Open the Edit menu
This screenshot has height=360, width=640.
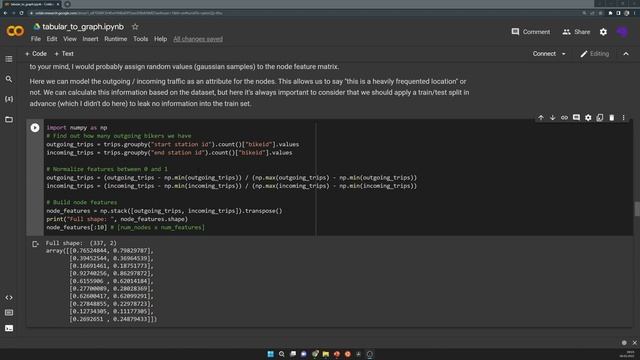(52, 39)
